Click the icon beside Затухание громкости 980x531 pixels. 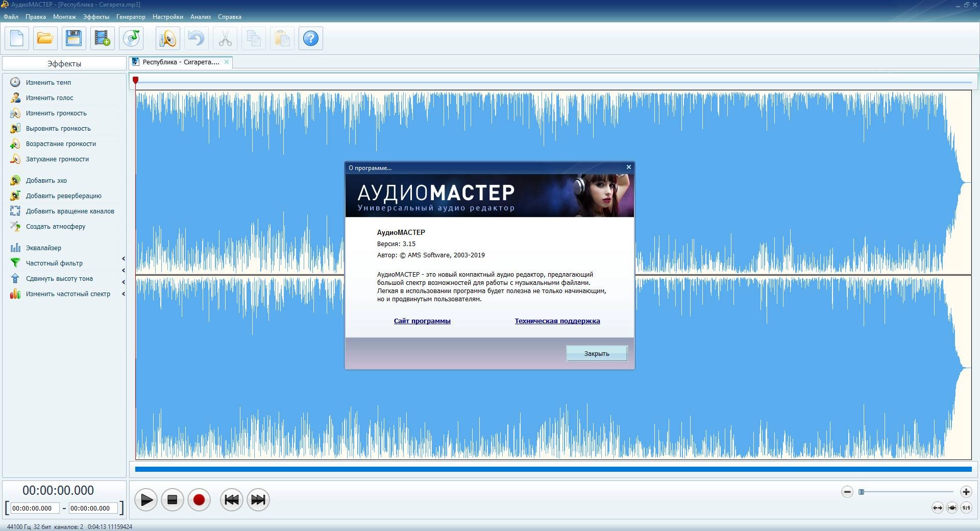[x=15, y=159]
